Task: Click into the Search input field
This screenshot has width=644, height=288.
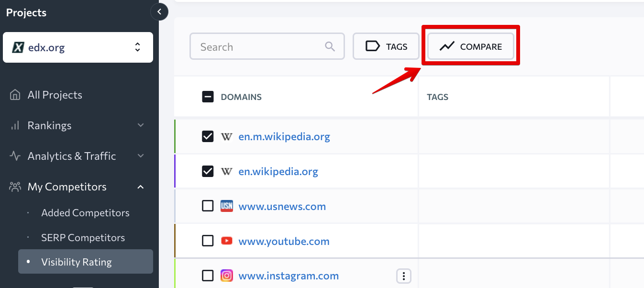Action: (x=267, y=46)
